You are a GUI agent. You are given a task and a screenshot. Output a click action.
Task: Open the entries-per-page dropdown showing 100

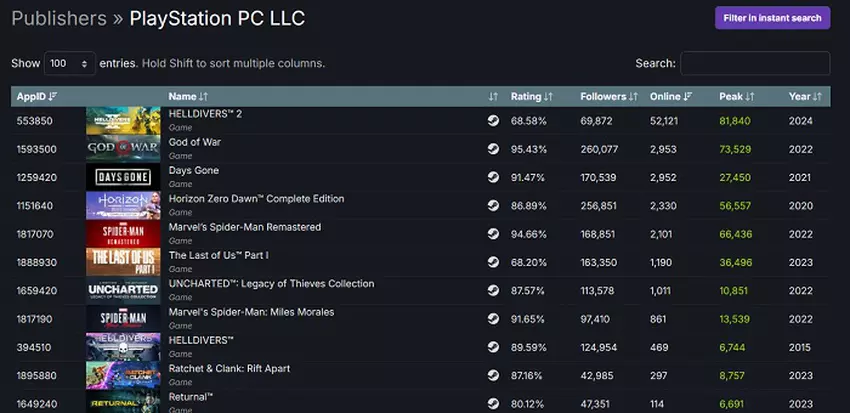(70, 63)
